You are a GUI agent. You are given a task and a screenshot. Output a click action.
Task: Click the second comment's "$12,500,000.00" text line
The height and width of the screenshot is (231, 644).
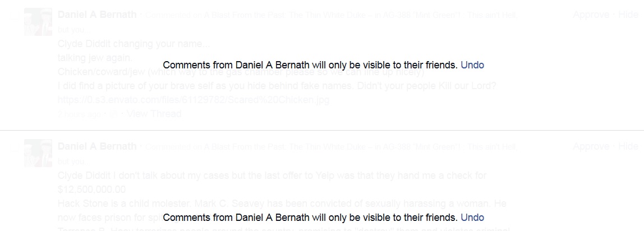[91, 189]
